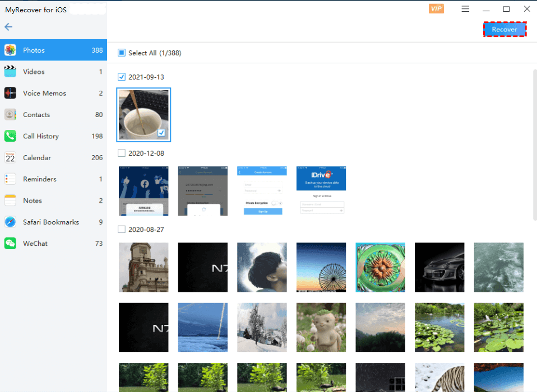Click the Photos icon in sidebar
This screenshot has height=392, width=537.
click(10, 50)
